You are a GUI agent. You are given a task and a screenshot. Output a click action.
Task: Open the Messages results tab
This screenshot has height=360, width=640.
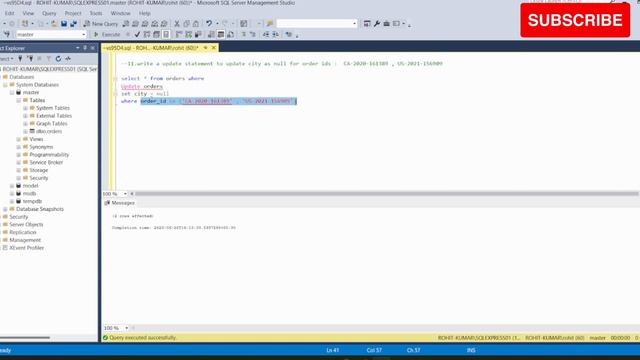click(120, 203)
